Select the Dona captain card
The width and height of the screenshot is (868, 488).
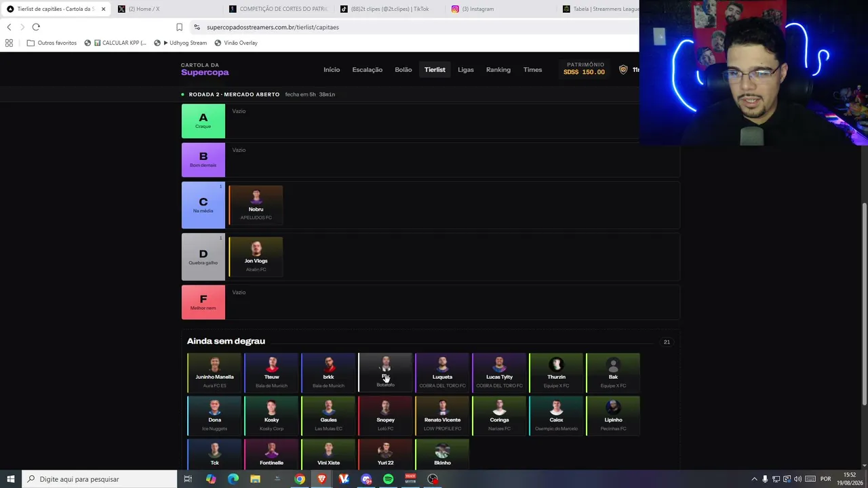point(214,415)
